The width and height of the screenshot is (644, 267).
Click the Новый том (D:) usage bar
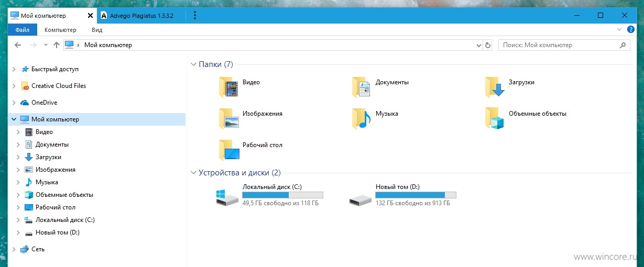tap(416, 195)
